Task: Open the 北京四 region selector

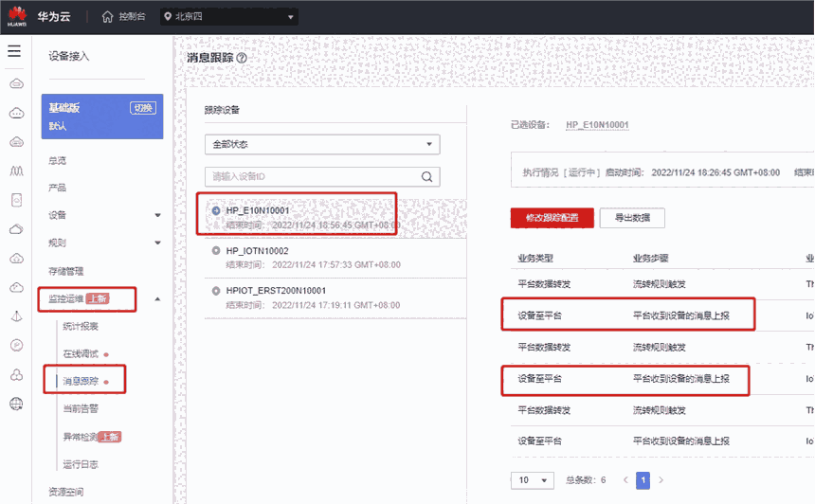Action: [x=227, y=17]
